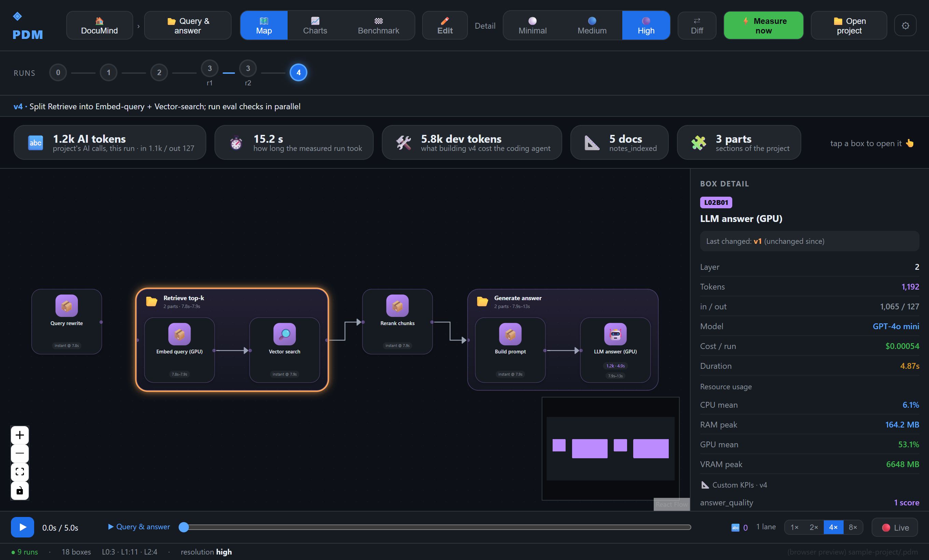Image resolution: width=929 pixels, height=560 pixels.
Task: Click the ruler icon in the 5 docs card
Action: tap(592, 143)
